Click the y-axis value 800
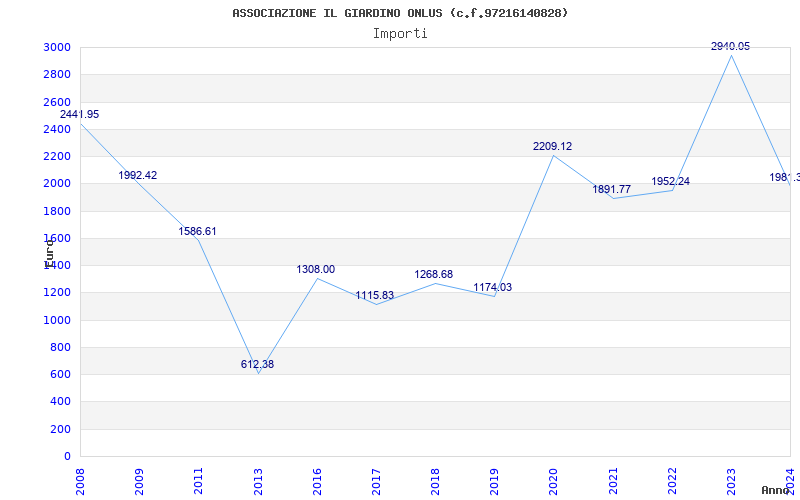800x500 pixels. [x=63, y=347]
